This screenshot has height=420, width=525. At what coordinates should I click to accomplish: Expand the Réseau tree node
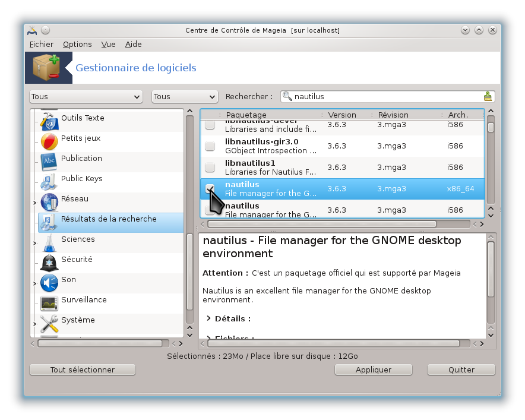[x=34, y=203]
